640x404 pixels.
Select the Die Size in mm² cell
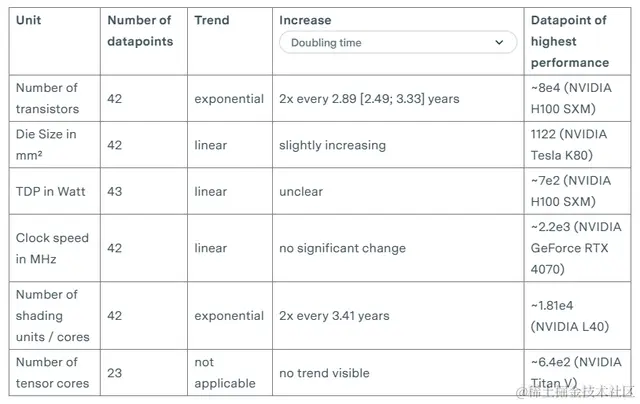click(x=46, y=145)
